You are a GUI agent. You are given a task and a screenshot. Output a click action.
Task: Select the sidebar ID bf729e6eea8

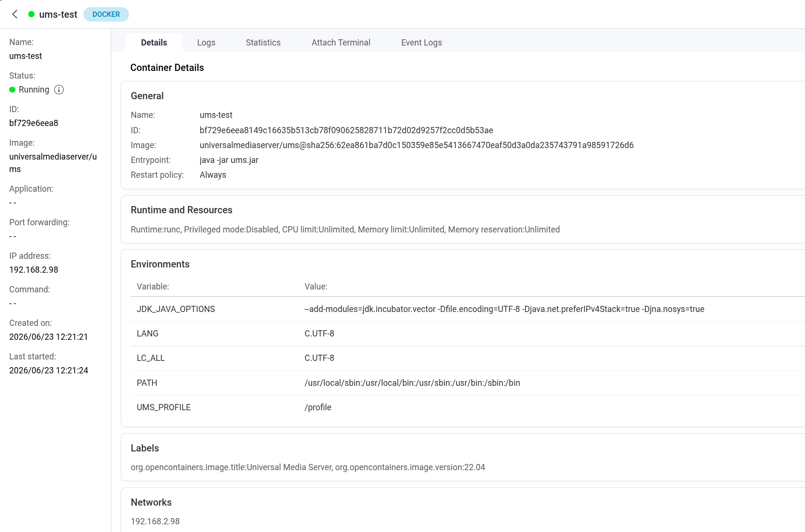[x=34, y=123]
